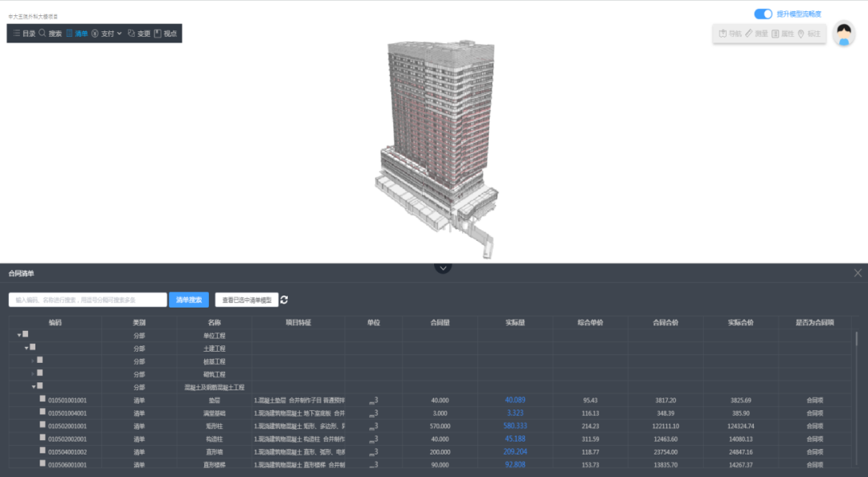Refresh the contract list with the reload icon
Image resolution: width=868 pixels, height=477 pixels.
tap(285, 300)
